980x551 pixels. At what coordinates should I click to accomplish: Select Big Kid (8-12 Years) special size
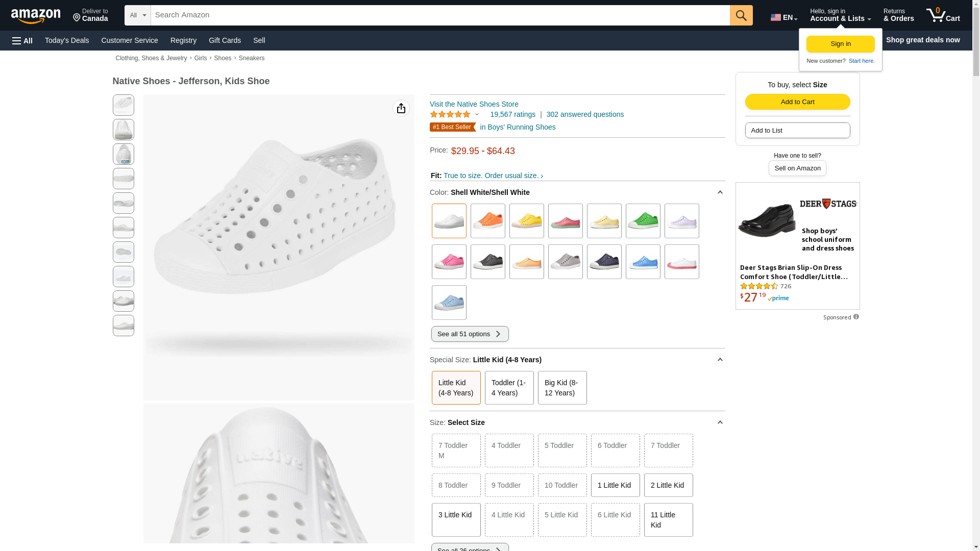(562, 388)
